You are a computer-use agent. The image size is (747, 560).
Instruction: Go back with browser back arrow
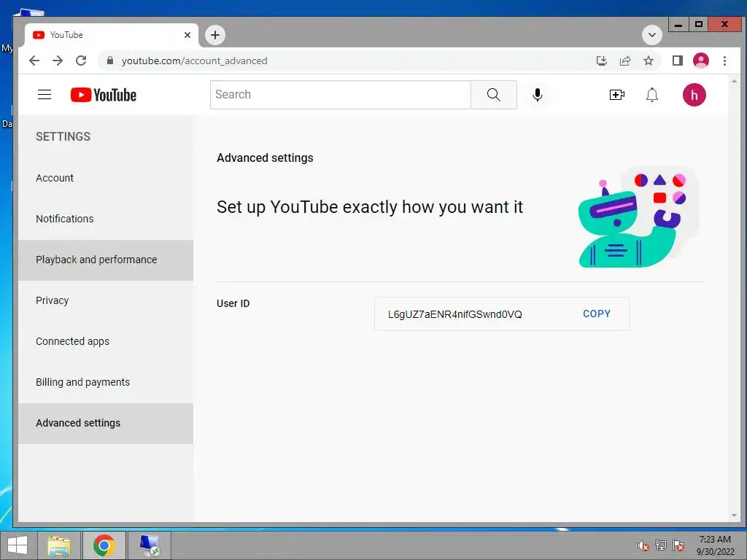tap(34, 61)
